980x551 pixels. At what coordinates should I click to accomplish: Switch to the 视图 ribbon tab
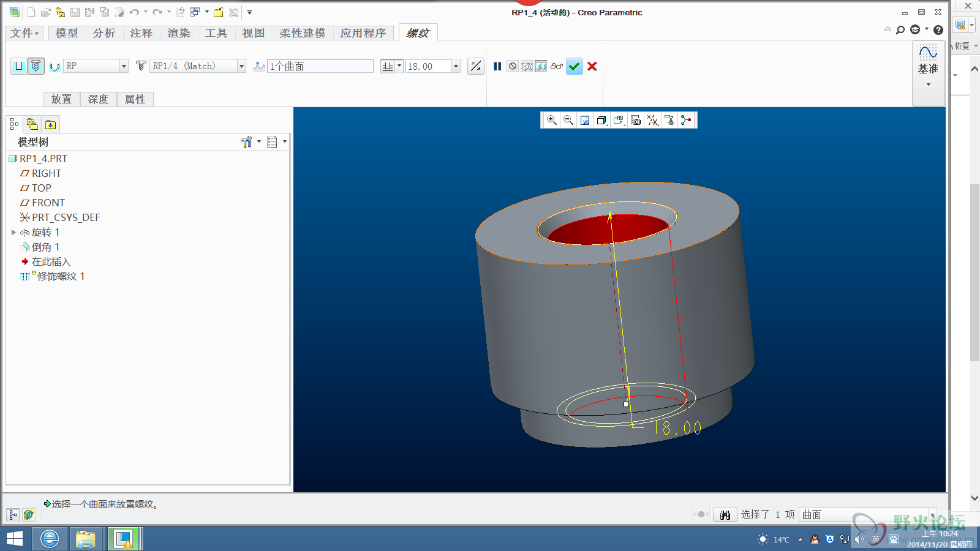coord(254,33)
